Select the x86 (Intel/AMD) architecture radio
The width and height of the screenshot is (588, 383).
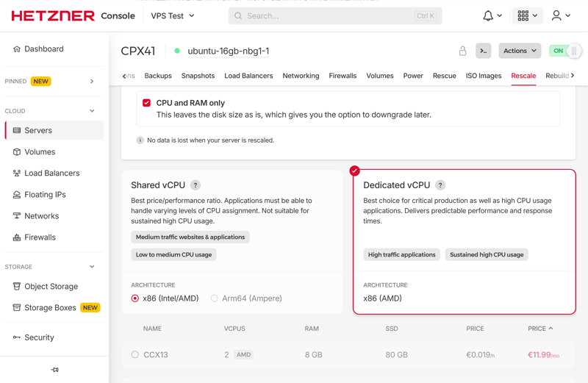pos(135,298)
